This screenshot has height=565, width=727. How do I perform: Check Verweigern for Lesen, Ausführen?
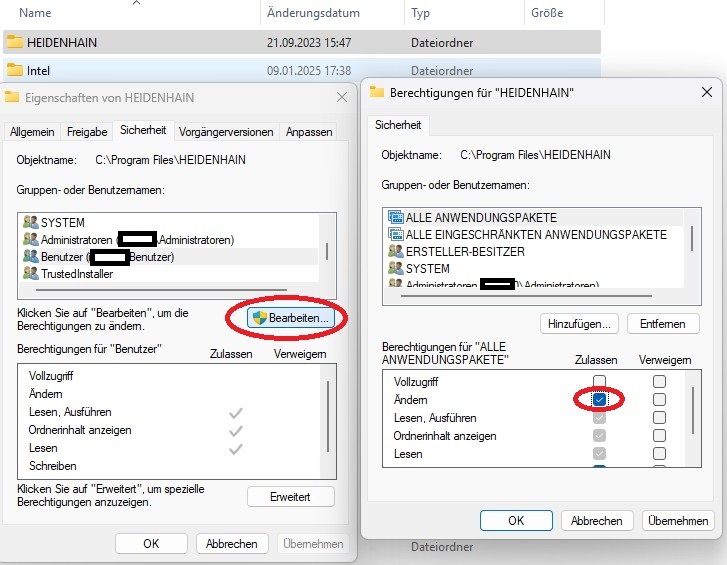pos(659,418)
